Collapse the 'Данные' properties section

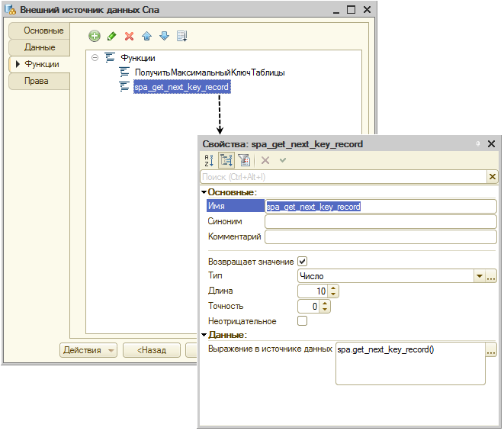[204, 334]
